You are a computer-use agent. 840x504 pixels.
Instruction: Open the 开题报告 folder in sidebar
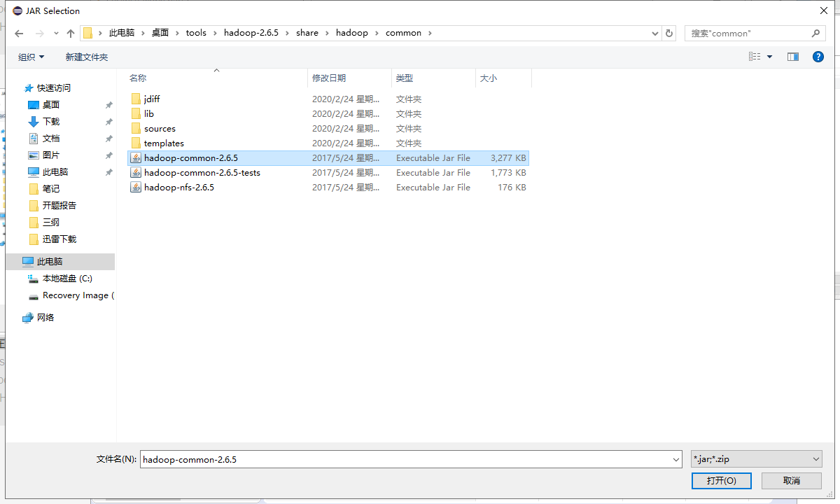(x=59, y=205)
